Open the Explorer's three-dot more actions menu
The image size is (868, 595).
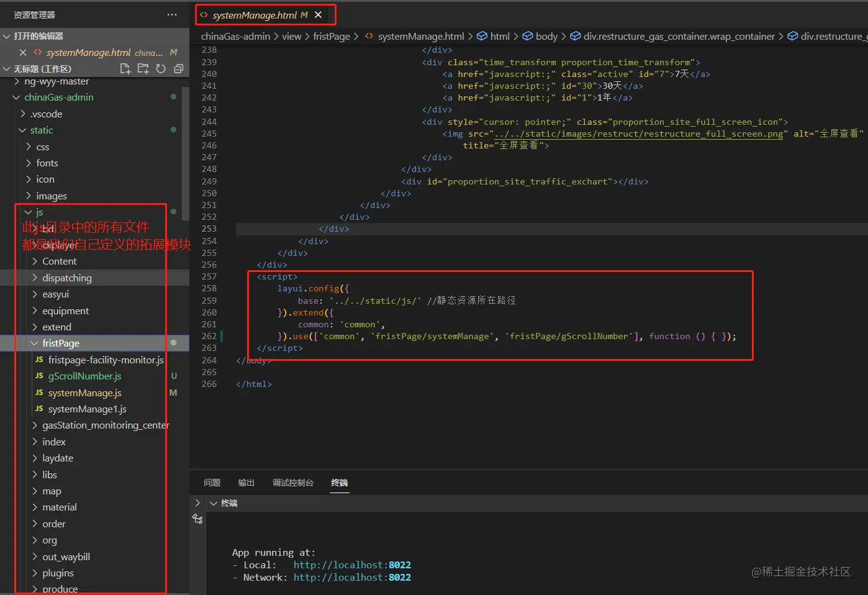(172, 14)
